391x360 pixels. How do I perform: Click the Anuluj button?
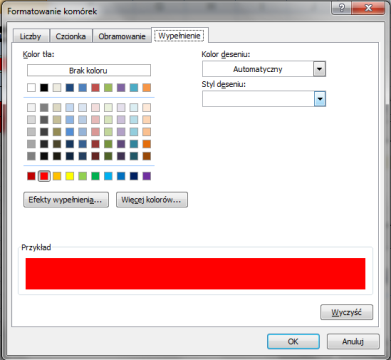coord(353,341)
